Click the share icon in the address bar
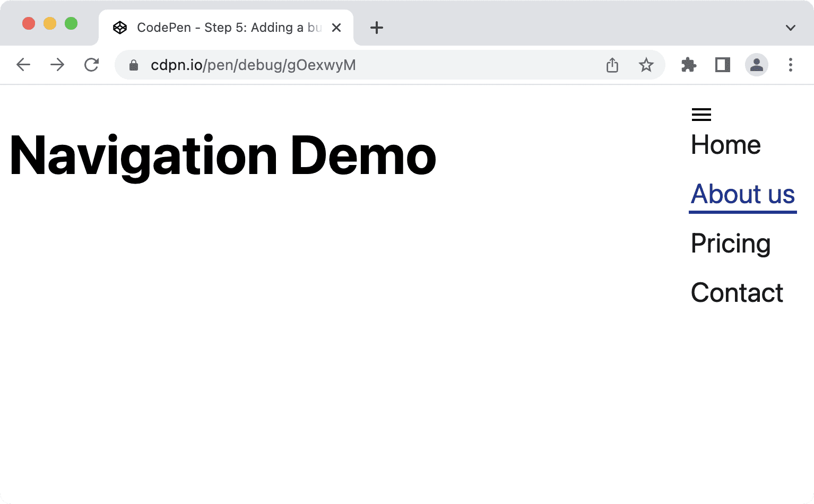This screenshot has height=504, width=814. 612,65
